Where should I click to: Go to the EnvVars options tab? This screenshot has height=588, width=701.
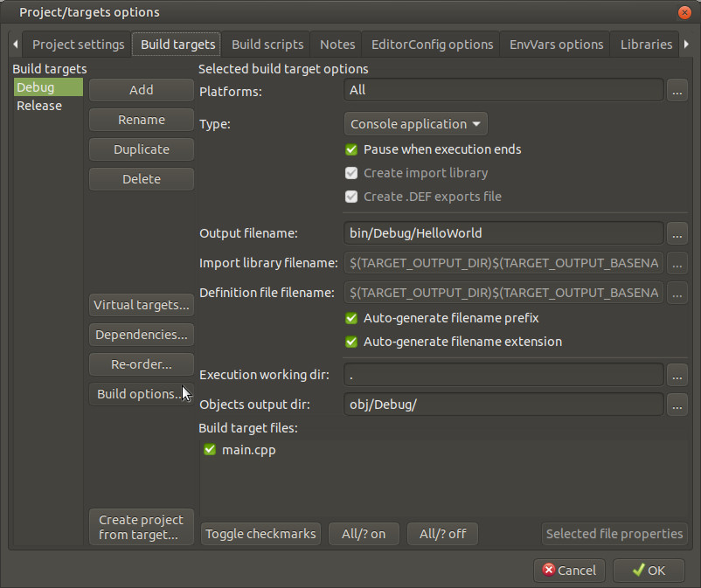pyautogui.click(x=557, y=44)
